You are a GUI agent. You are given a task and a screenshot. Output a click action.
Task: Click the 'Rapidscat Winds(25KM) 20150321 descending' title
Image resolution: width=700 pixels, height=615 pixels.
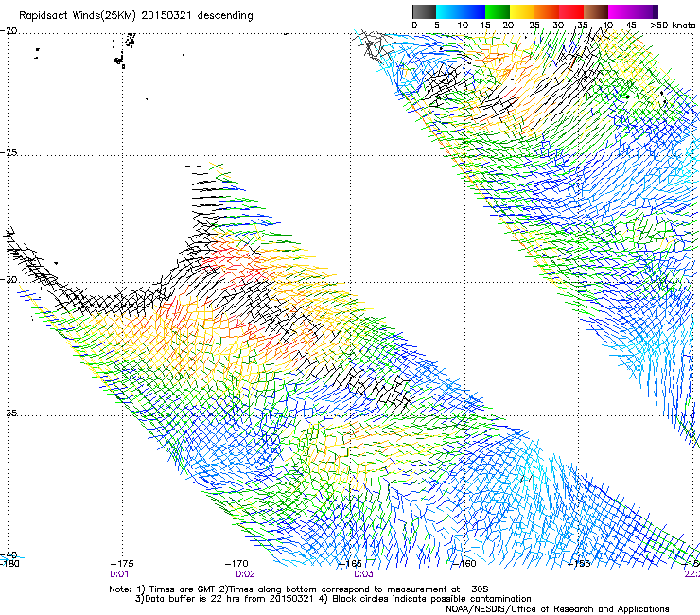coord(135,16)
